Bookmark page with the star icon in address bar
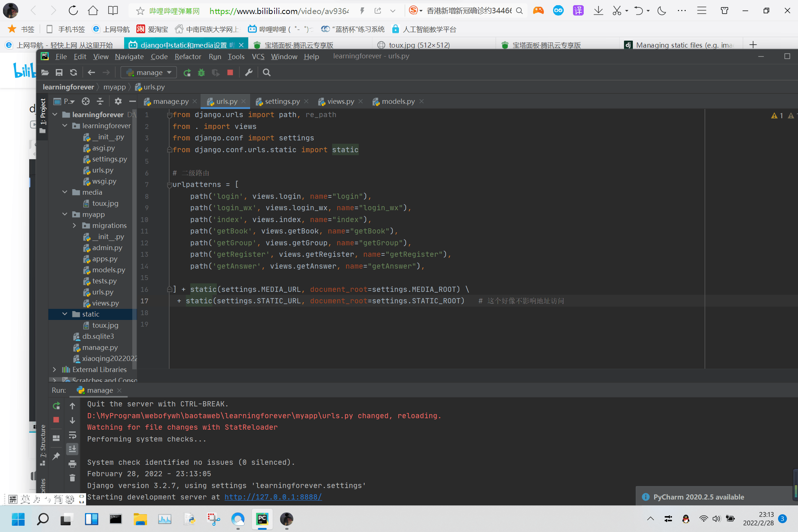The image size is (798, 532). (x=140, y=11)
